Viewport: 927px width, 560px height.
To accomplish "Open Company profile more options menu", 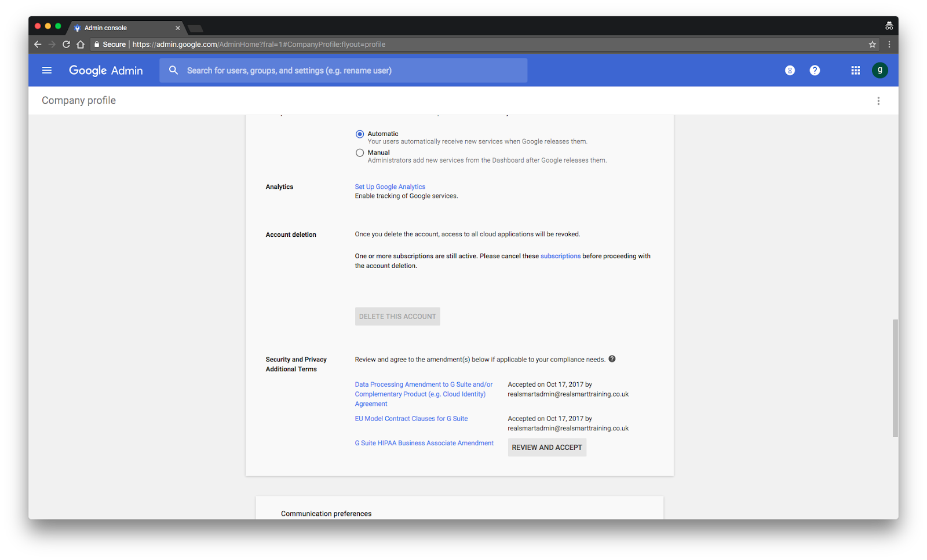I will tap(878, 101).
